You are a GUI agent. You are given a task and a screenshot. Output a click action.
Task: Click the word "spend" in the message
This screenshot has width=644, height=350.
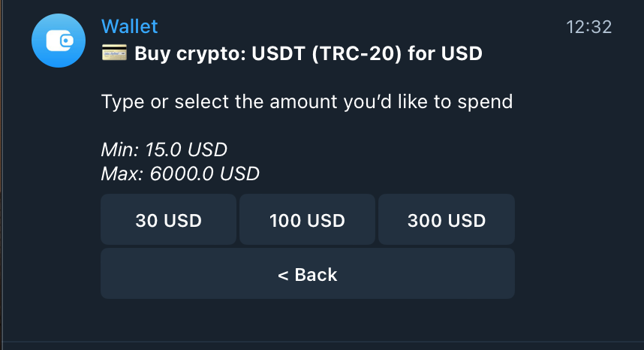[486, 101]
